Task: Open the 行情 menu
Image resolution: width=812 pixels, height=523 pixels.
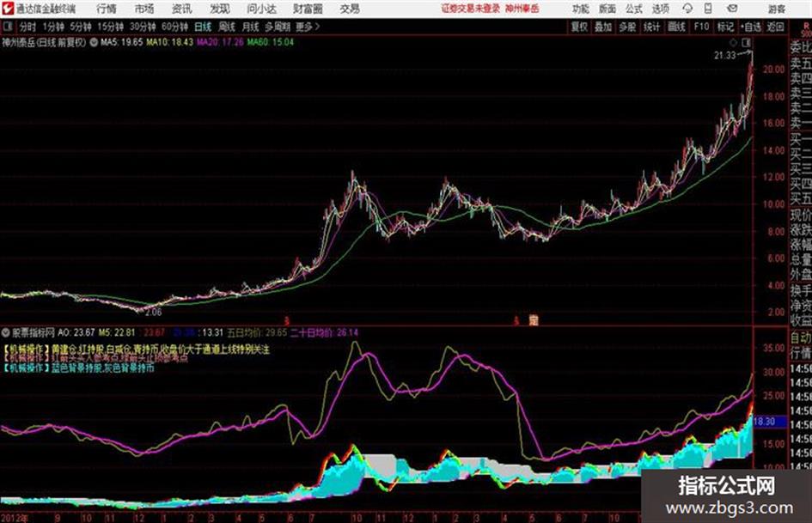Action: tap(107, 9)
